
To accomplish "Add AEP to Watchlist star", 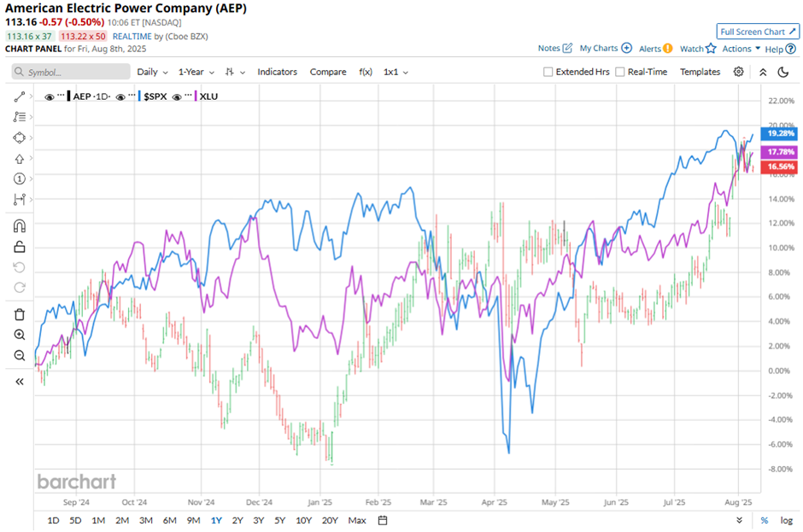I will click(711, 49).
